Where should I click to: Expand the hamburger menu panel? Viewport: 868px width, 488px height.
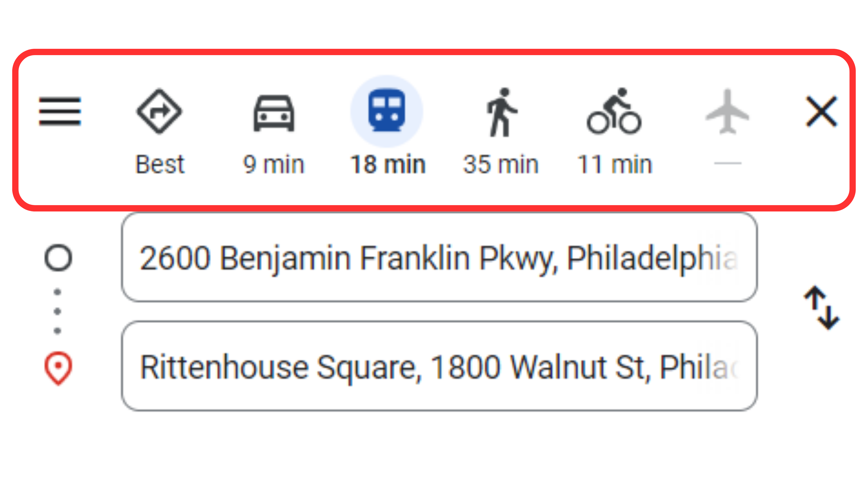pos(59,111)
